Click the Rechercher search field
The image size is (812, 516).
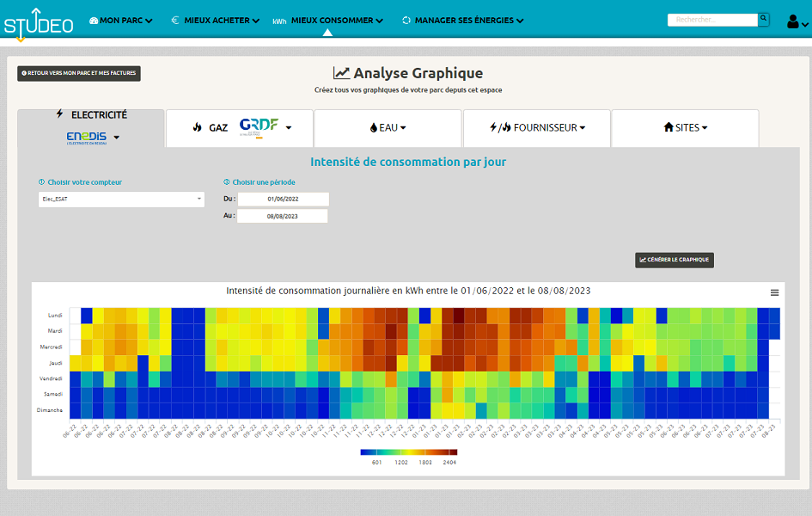712,20
